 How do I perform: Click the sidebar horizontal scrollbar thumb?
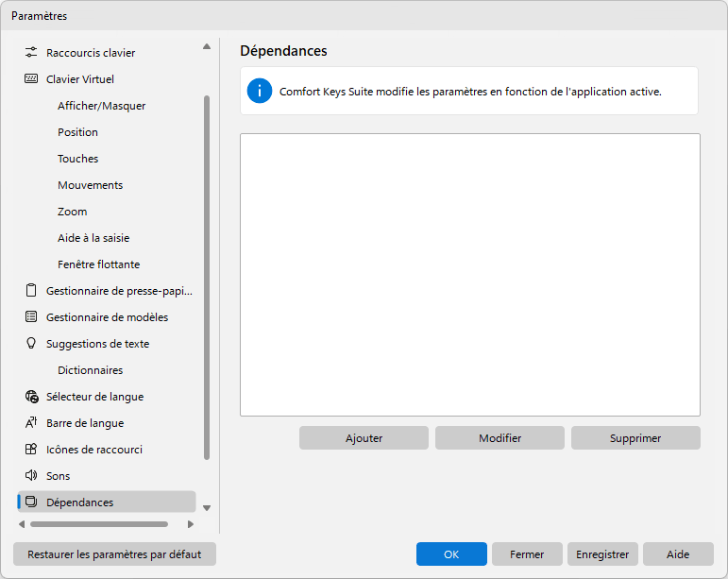point(99,524)
